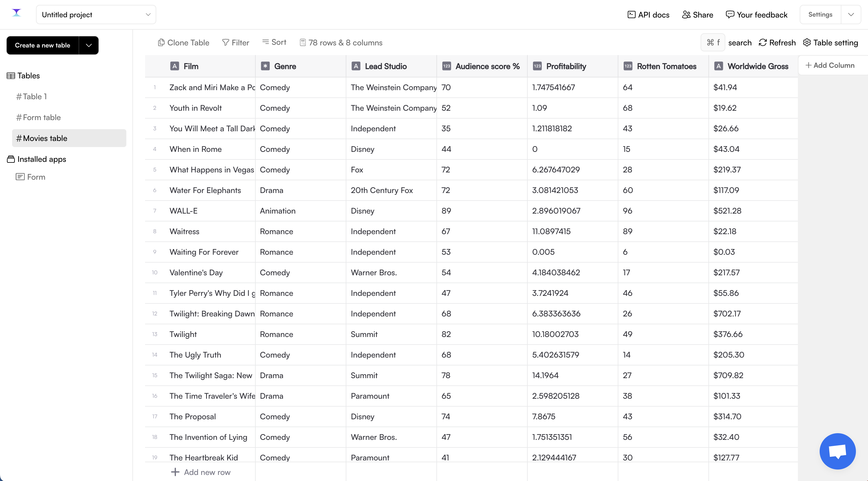Click Profitability numeric type icon
The height and width of the screenshot is (481, 868).
537,66
